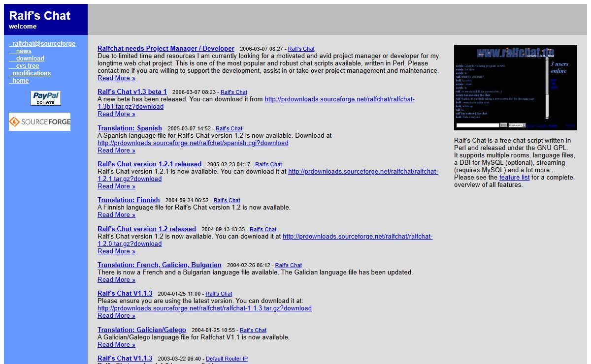Click Ralf's Chat author link on Spanish post
Screen dimensions: 591x364
(229, 128)
